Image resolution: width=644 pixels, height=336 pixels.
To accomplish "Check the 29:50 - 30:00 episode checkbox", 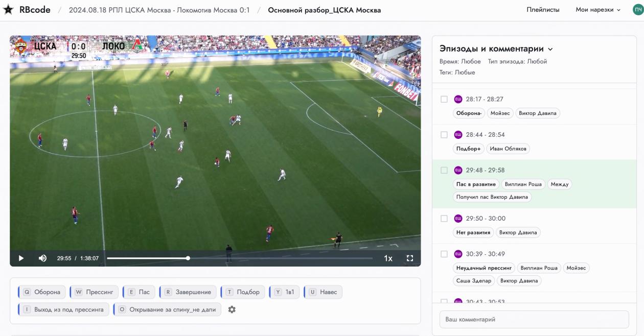I will [444, 219].
